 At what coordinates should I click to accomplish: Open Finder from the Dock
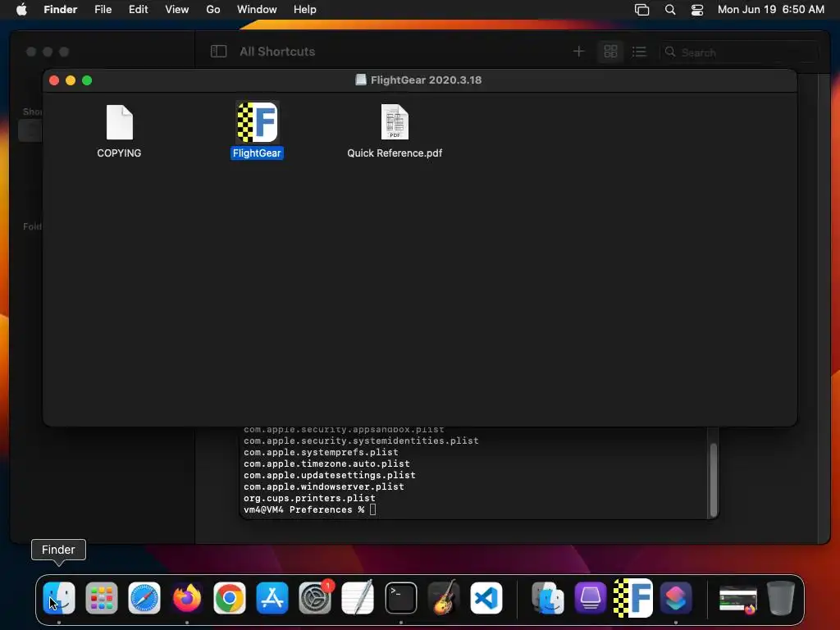coord(59,598)
